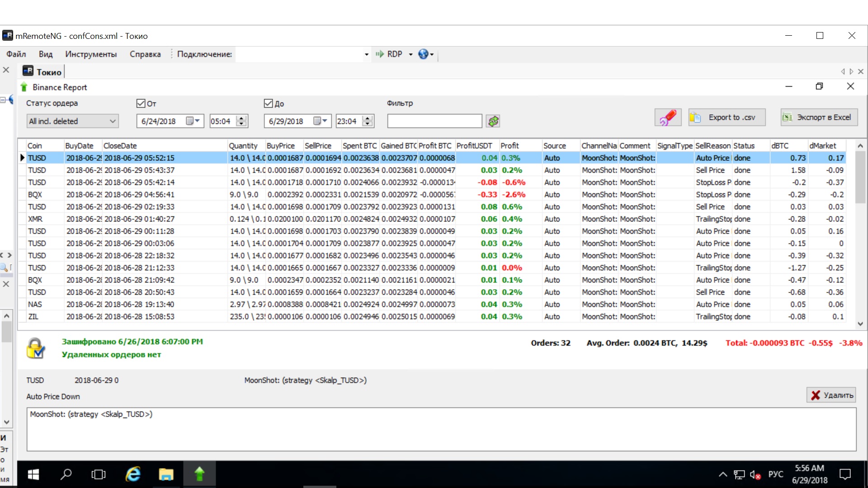This screenshot has height=488, width=868.
Task: Expand the Подключение connection combo box
Action: click(x=366, y=55)
